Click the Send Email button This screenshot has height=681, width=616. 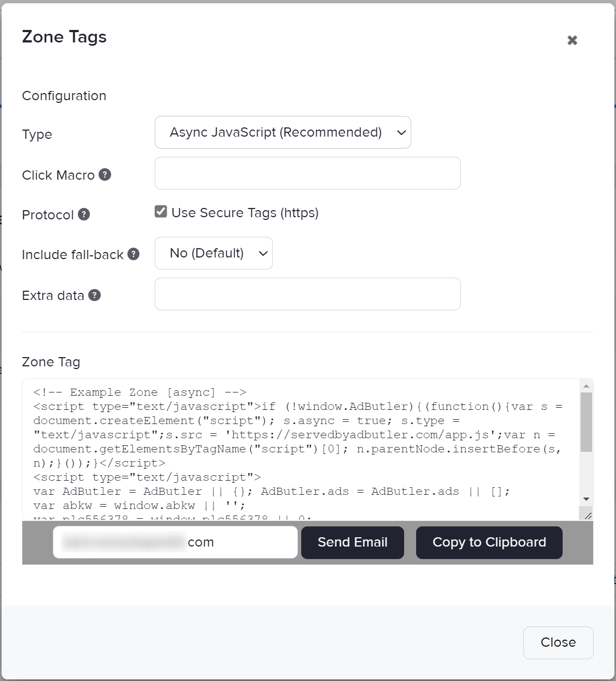click(352, 542)
